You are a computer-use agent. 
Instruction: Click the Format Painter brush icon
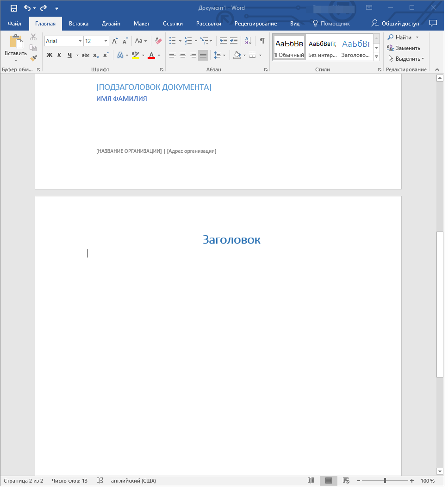[x=33, y=58]
